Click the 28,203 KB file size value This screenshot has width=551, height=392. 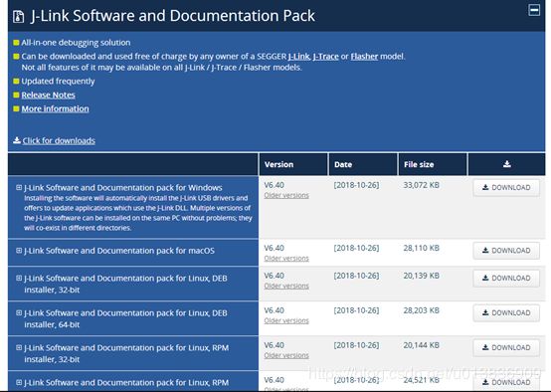point(421,310)
